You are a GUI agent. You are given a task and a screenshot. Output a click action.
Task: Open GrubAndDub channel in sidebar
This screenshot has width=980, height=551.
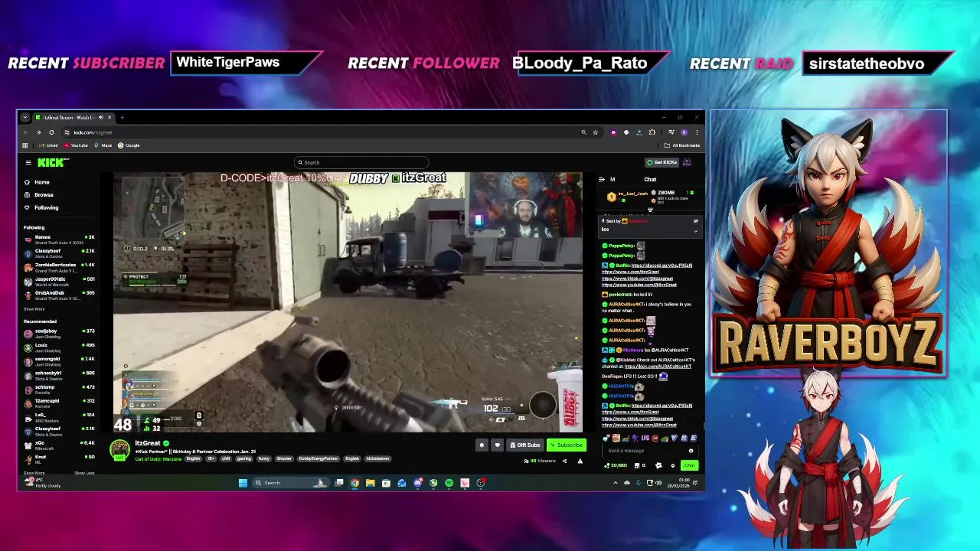tap(59, 295)
